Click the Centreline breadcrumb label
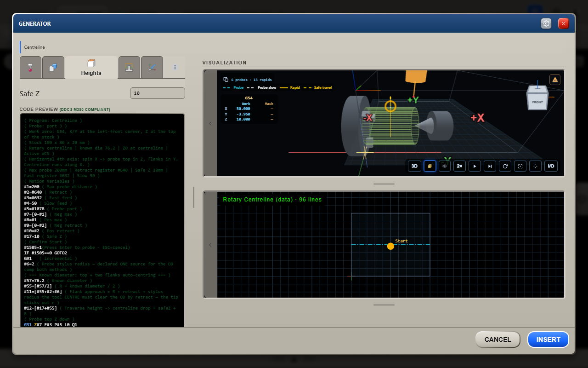Viewport: 588px width, 368px height. [x=34, y=47]
